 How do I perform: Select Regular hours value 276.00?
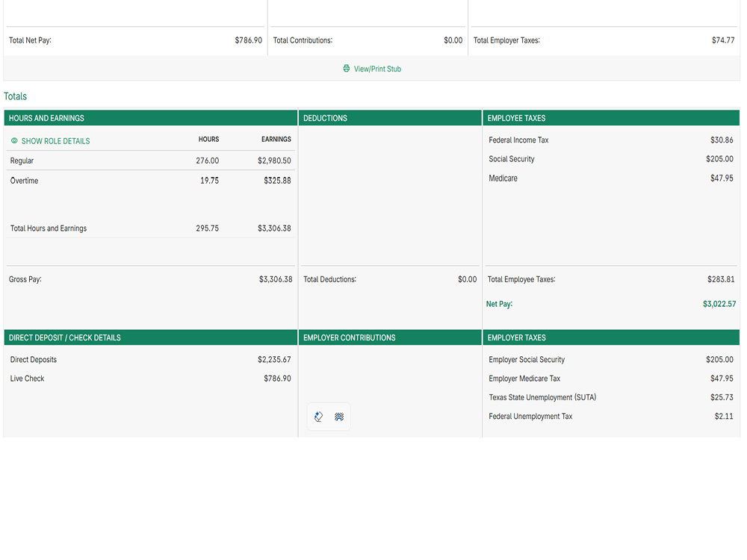(208, 161)
